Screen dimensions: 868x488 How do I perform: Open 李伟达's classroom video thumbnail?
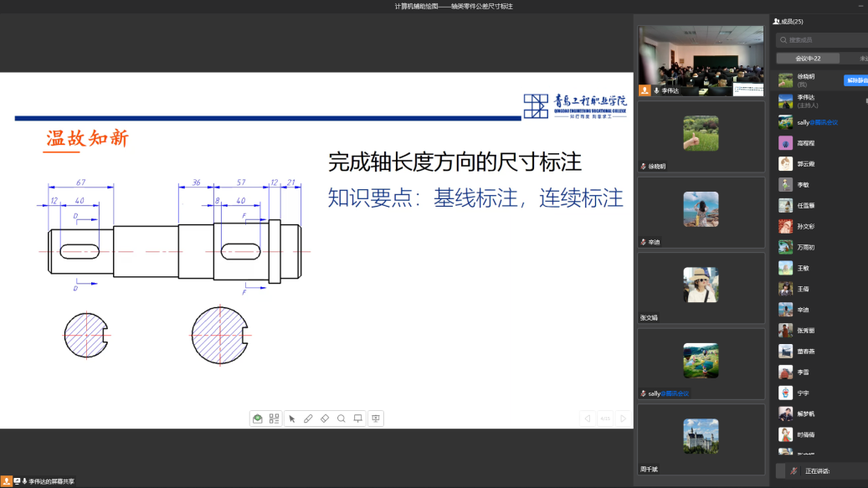click(701, 60)
